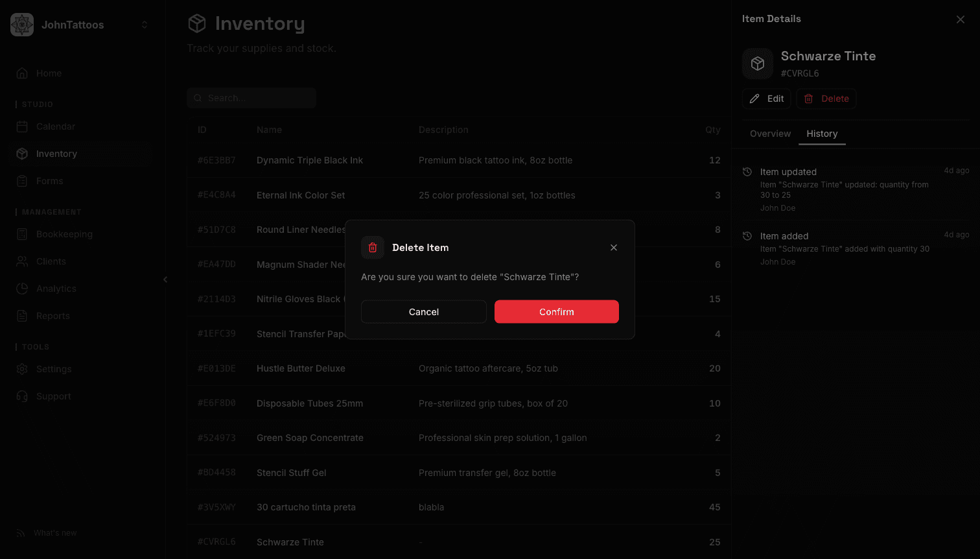Click inside the inventory search field
Viewport: 980px width, 559px height.
click(x=251, y=97)
